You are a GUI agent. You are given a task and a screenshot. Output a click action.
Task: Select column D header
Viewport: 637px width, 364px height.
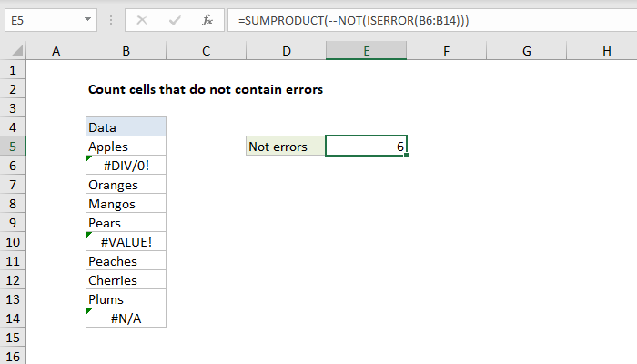point(287,51)
